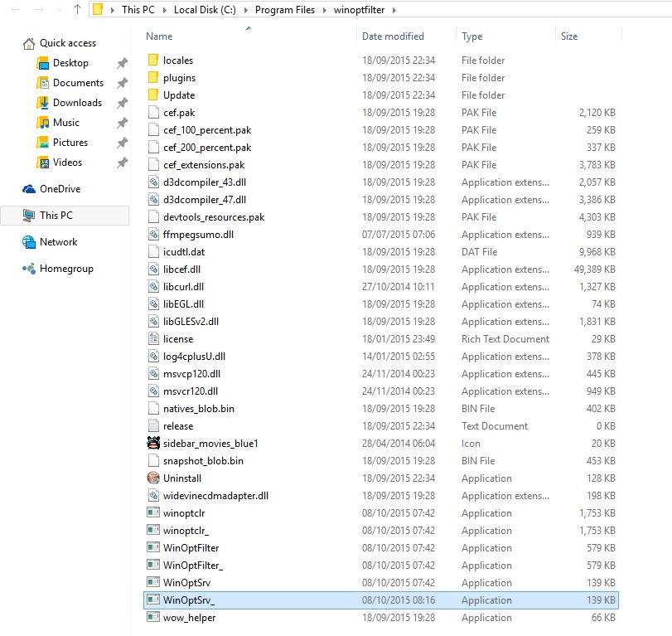Select the WinOptFilter application icon
Image resolution: width=672 pixels, height=636 pixels.
(152, 548)
